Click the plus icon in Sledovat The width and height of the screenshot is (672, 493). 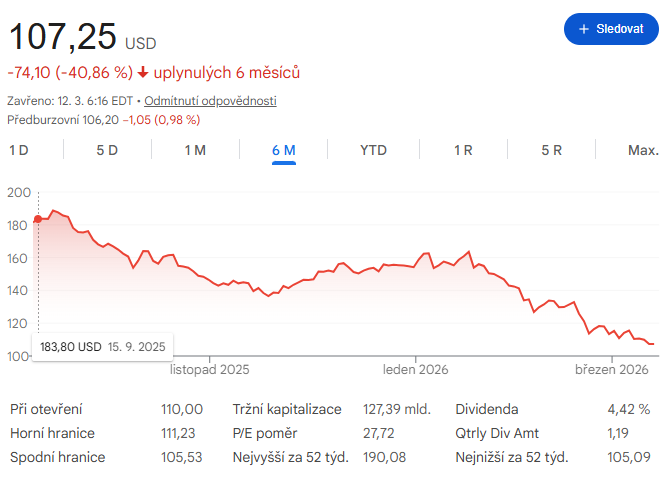click(584, 29)
